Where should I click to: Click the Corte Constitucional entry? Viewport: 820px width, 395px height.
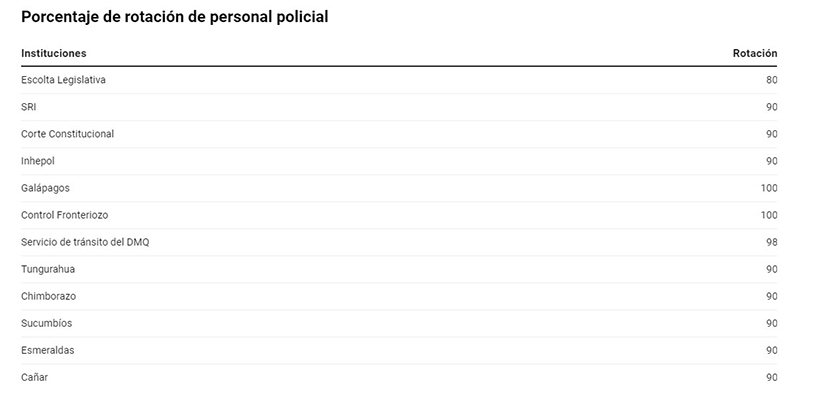click(67, 134)
